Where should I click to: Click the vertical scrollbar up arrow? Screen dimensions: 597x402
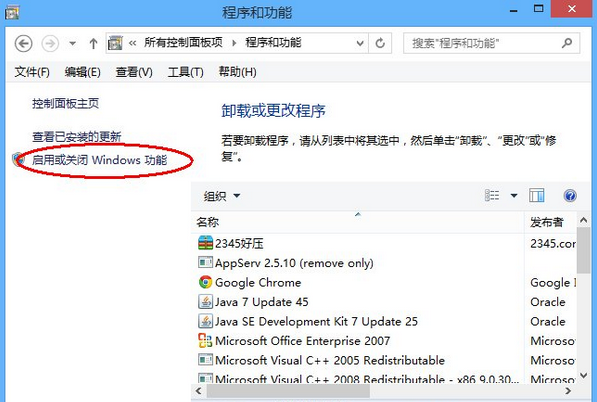click(583, 220)
